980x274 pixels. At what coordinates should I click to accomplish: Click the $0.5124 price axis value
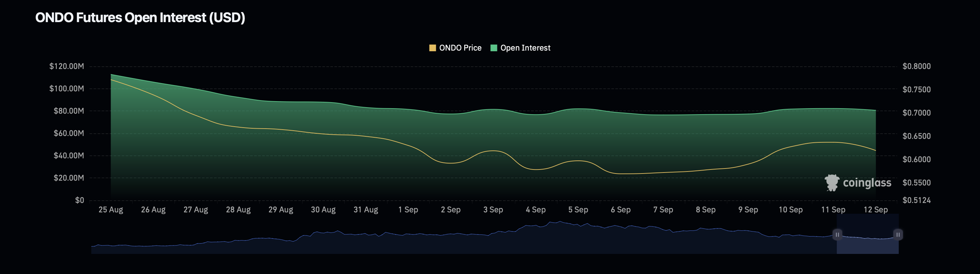pyautogui.click(x=916, y=200)
